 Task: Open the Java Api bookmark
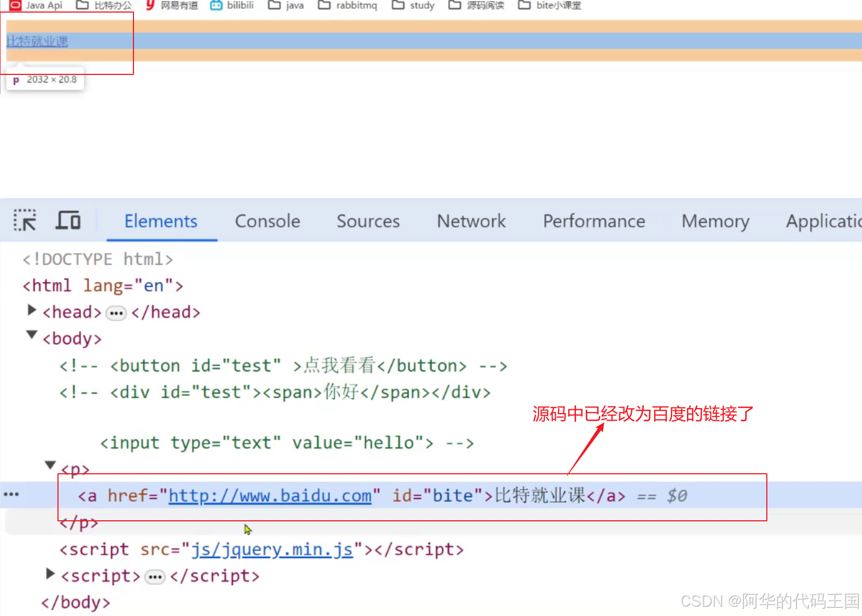[37, 5]
